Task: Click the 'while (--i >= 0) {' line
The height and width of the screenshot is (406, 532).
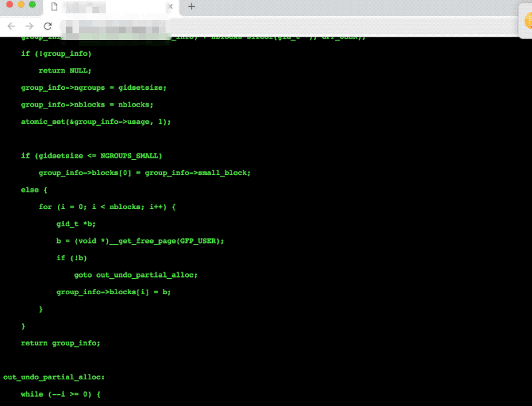Action: 61,394
